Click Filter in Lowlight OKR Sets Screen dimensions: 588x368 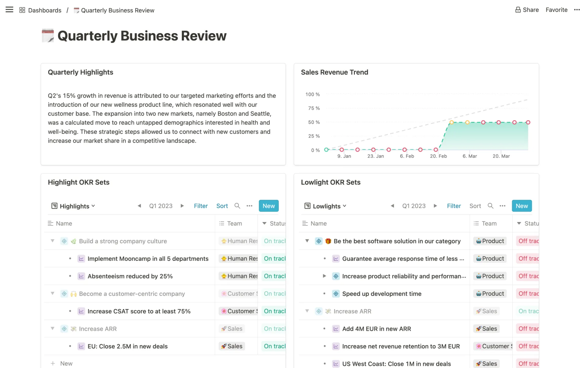(x=454, y=206)
